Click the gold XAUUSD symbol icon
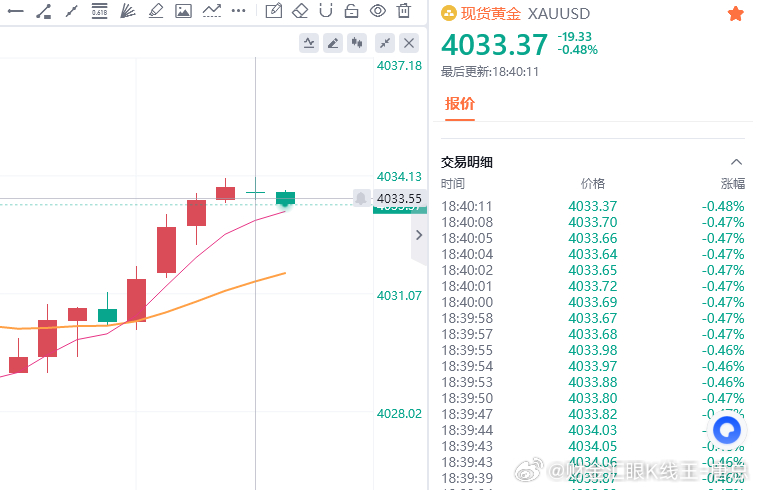757x490 pixels. (449, 14)
